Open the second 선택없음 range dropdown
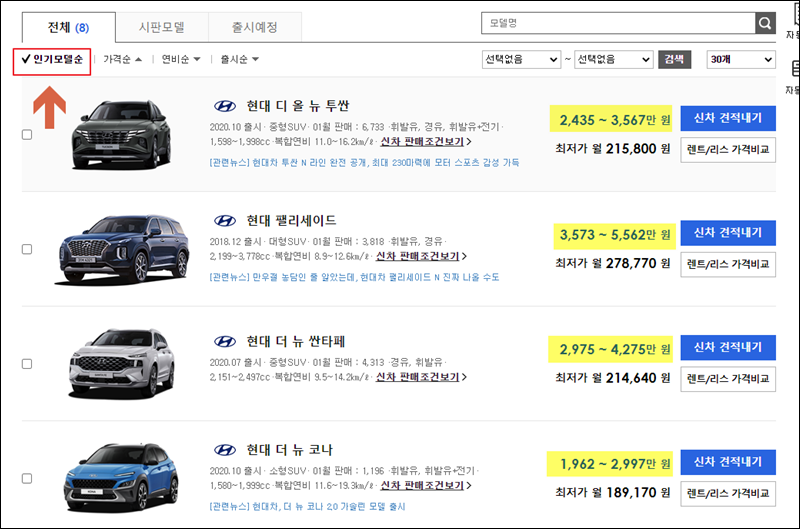The image size is (800, 529). pos(614,60)
